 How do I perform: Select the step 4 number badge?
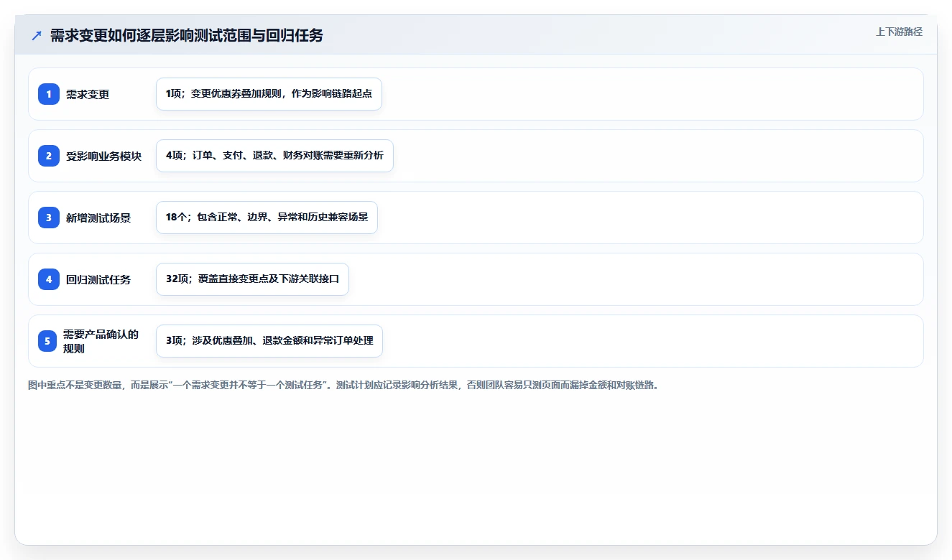tap(49, 279)
